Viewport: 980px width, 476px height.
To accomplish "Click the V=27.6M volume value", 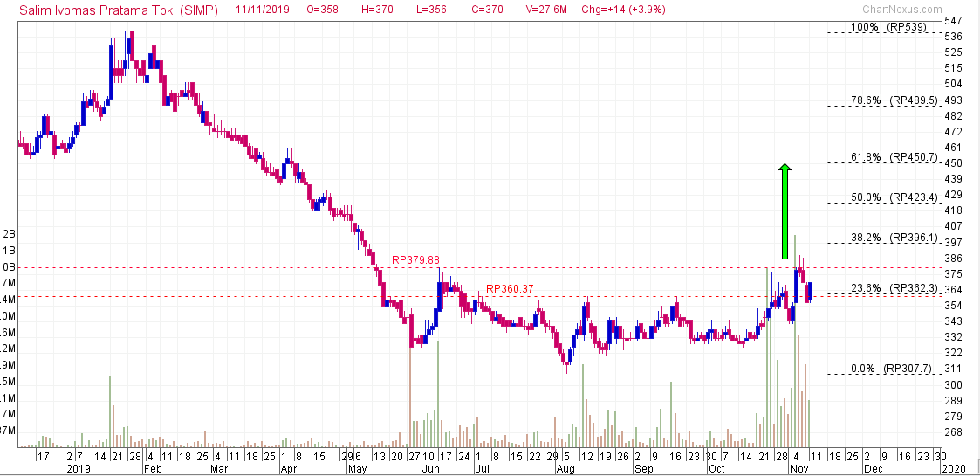I will pyautogui.click(x=545, y=10).
